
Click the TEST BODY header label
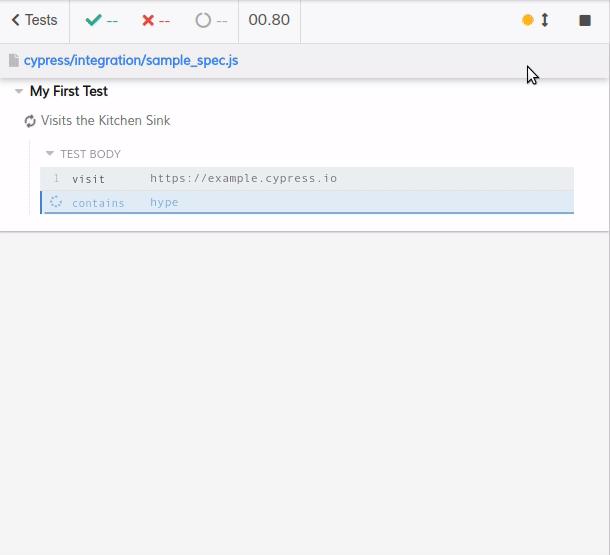click(x=90, y=154)
